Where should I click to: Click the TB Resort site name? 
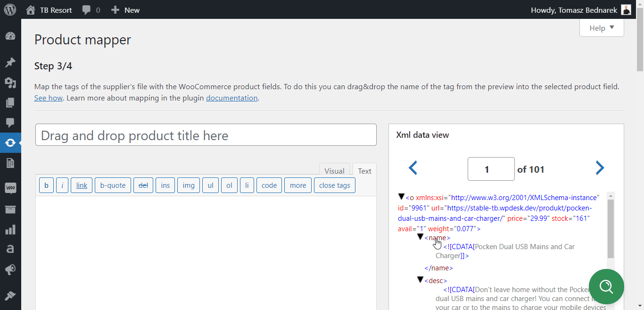coord(56,10)
